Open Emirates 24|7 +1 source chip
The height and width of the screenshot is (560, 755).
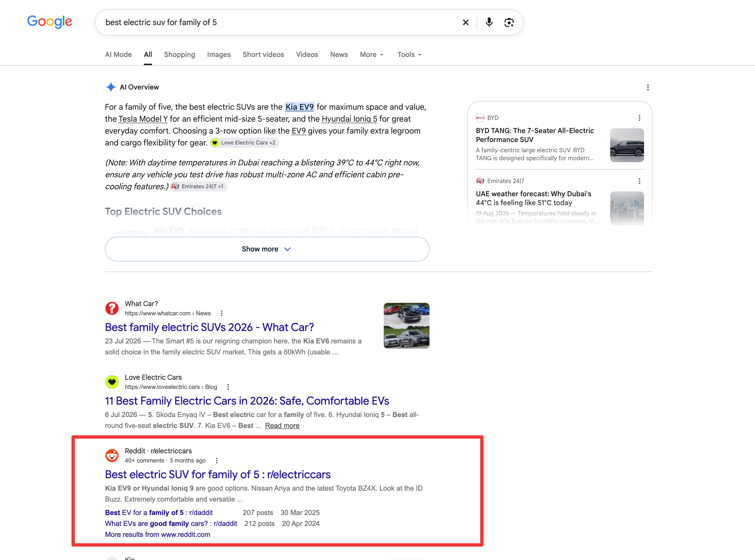coord(198,187)
